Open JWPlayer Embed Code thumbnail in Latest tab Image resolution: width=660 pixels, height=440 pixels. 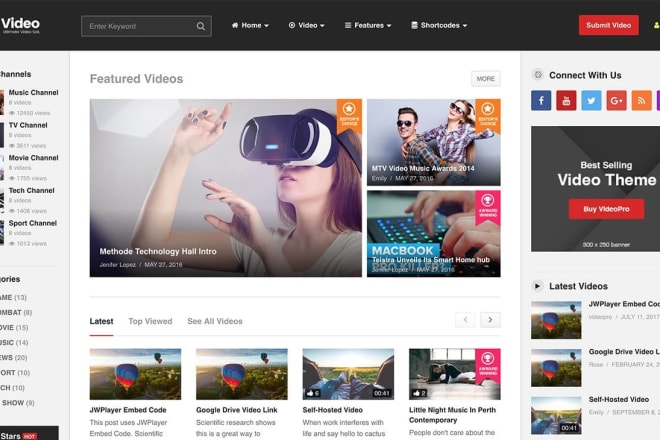pos(135,374)
